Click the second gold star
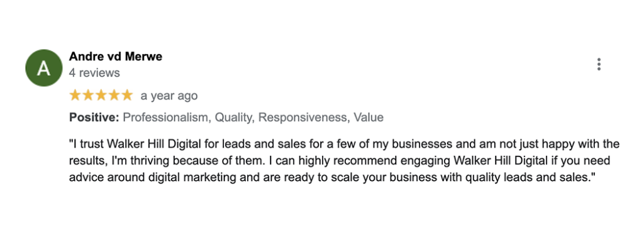Screen dimensions: 644x232 pyautogui.click(x=88, y=96)
